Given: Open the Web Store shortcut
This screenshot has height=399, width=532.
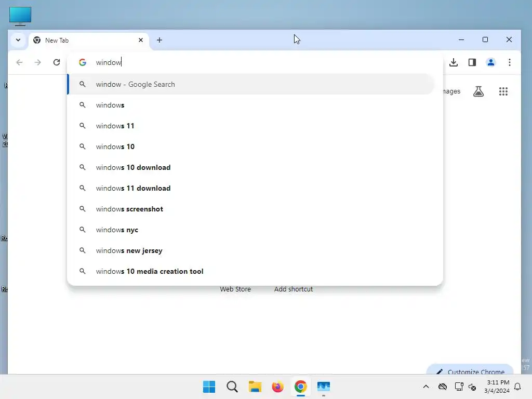Looking at the screenshot, I should coord(235,289).
